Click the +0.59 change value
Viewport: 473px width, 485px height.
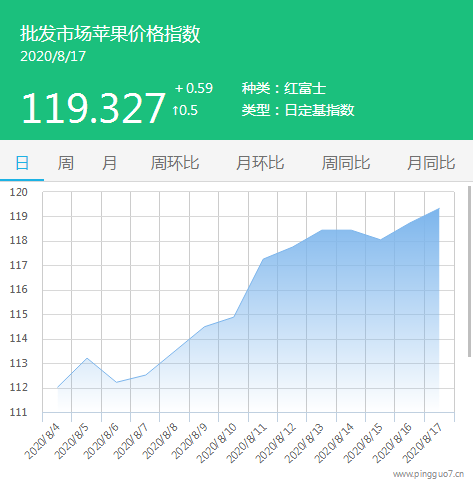[x=194, y=88]
